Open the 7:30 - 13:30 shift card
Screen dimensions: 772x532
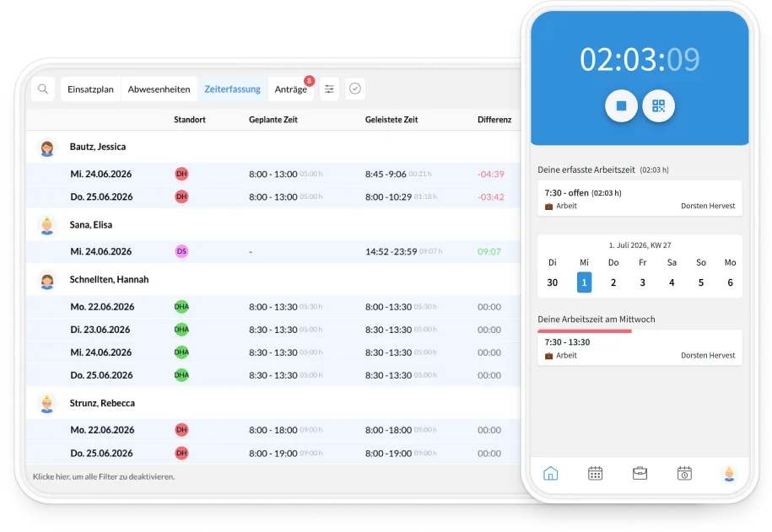[x=640, y=348]
